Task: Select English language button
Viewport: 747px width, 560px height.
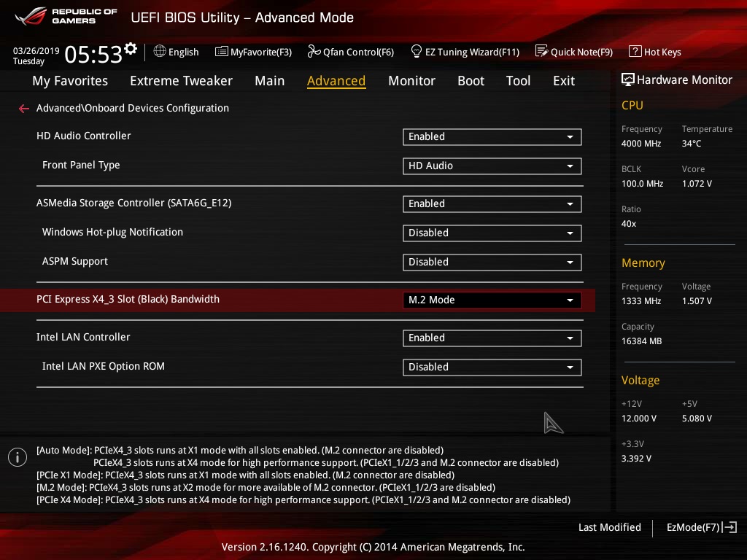Action: coord(177,52)
